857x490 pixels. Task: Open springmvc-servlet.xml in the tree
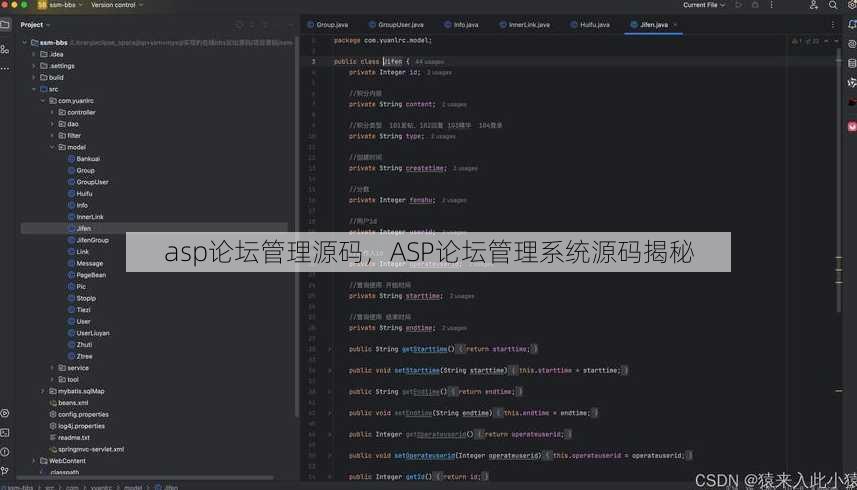click(x=91, y=450)
